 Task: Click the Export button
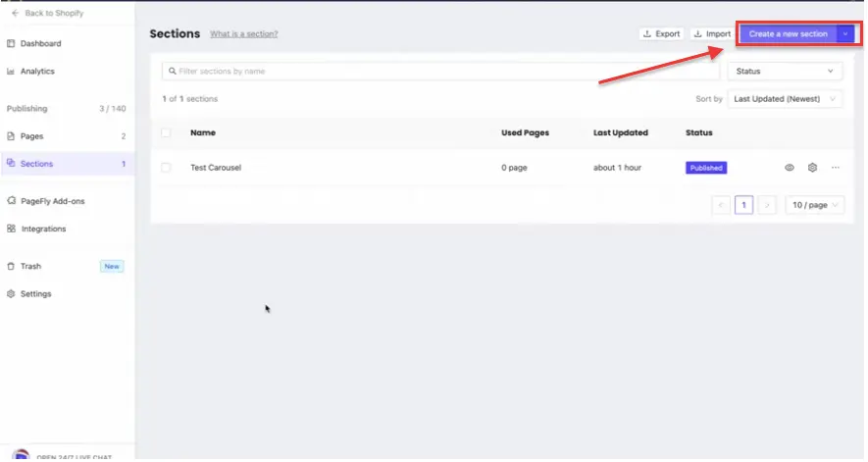click(x=662, y=33)
